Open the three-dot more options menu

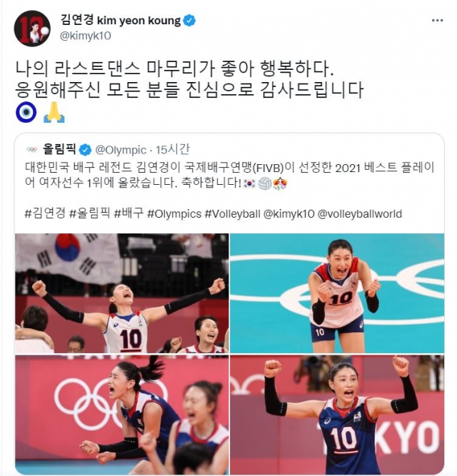tap(437, 21)
